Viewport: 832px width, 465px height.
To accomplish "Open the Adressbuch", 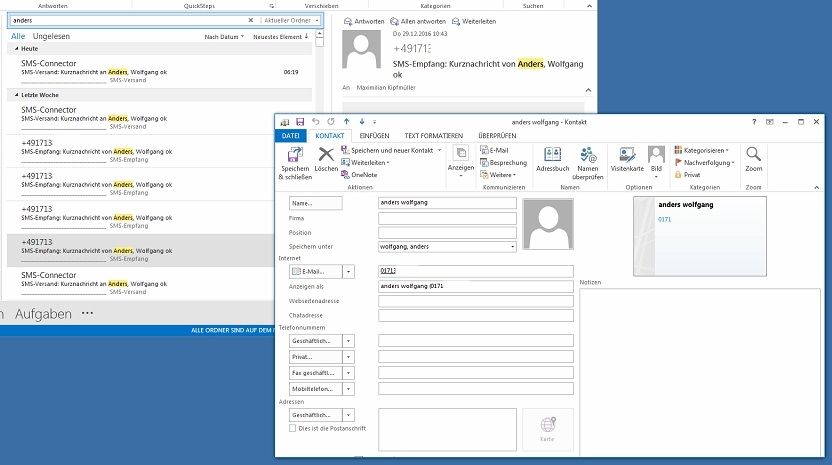I will pos(551,155).
